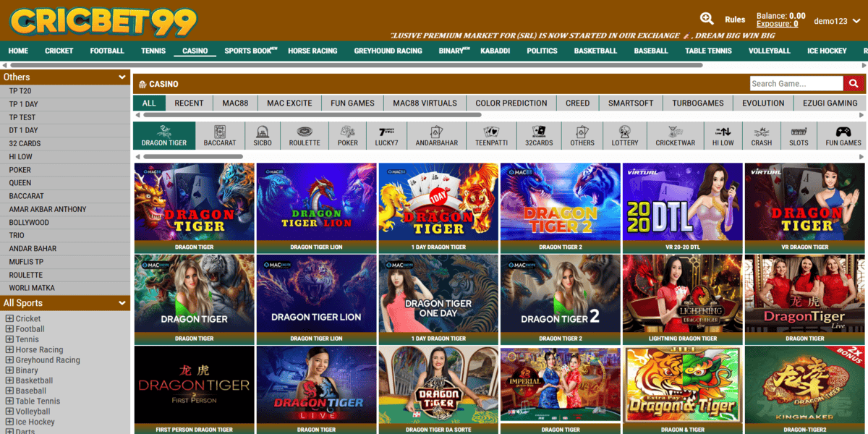868x434 pixels.
Task: Collapse the Others sidebar section
Action: point(122,77)
